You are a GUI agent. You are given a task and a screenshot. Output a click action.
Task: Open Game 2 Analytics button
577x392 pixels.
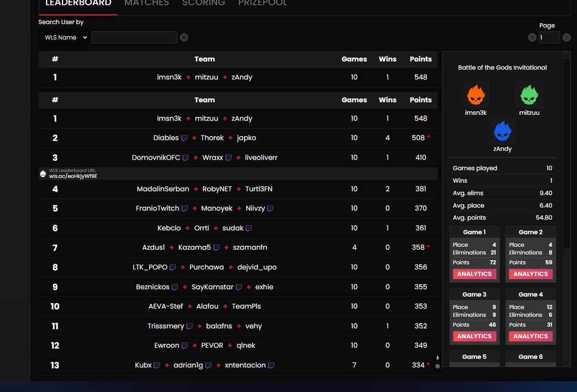[x=531, y=274]
